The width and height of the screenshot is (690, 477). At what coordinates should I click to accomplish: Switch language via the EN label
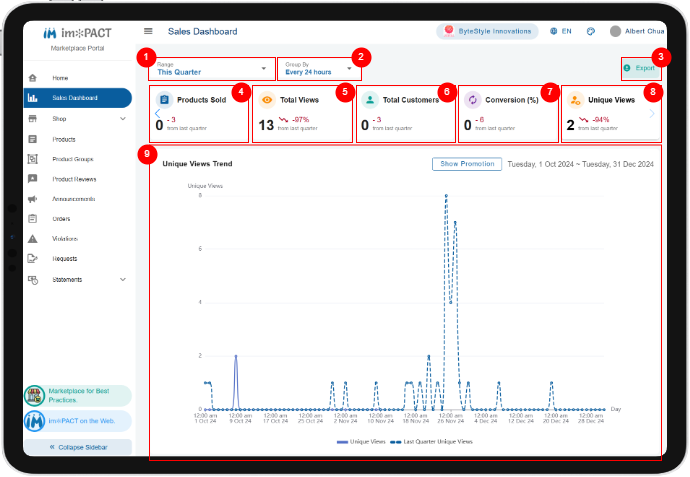tap(566, 31)
